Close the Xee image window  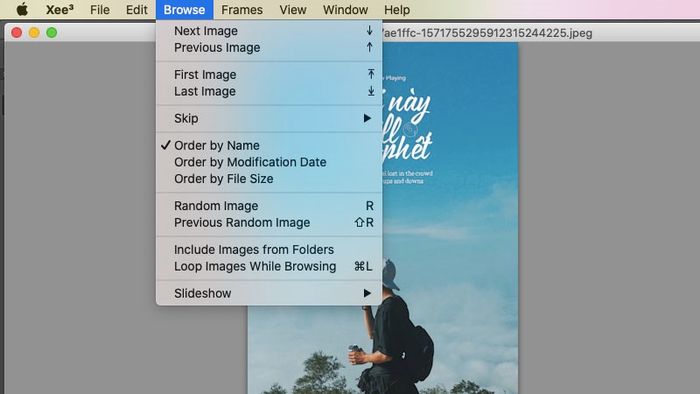[17, 33]
